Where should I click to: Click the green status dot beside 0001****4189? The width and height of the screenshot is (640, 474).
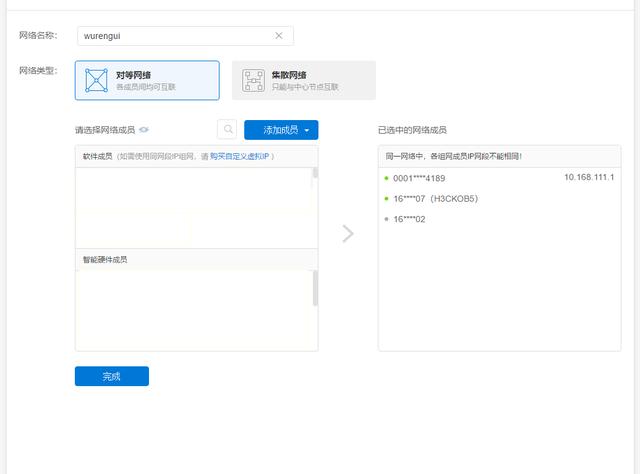pyautogui.click(x=386, y=178)
